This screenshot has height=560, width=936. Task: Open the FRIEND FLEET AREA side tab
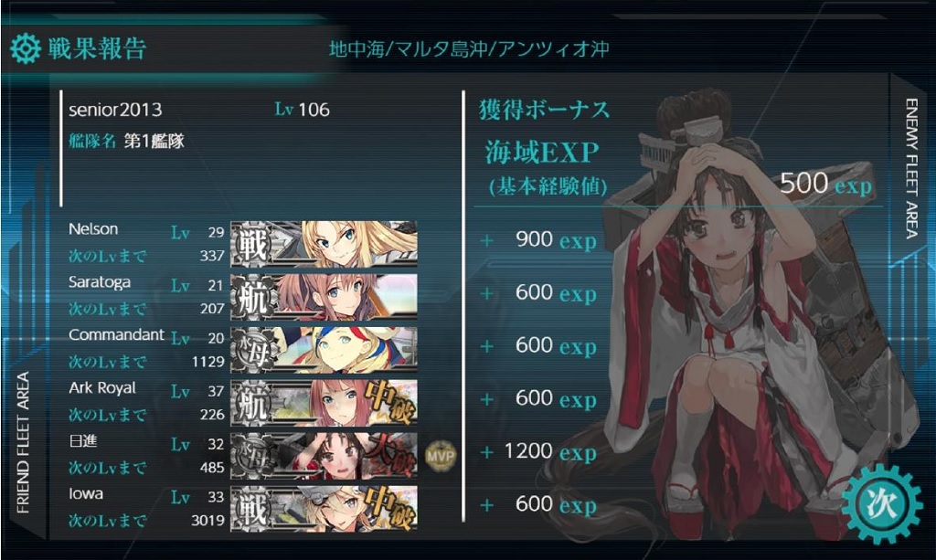pyautogui.click(x=23, y=442)
